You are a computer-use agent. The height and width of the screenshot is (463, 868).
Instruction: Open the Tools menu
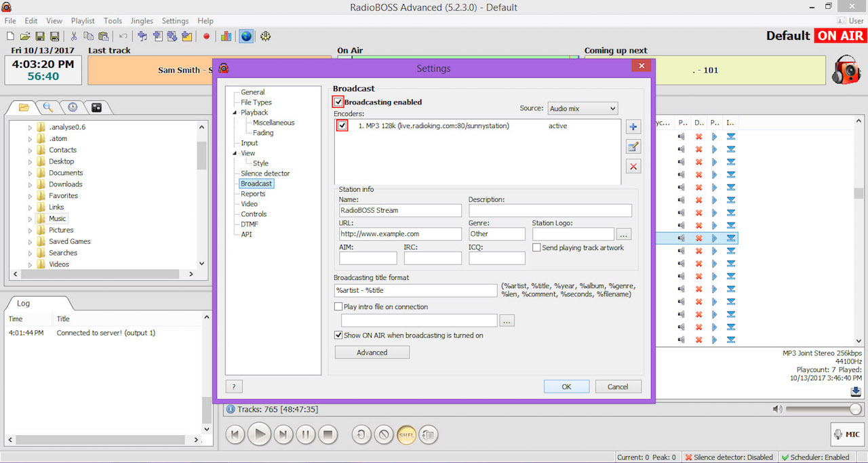tap(113, 21)
